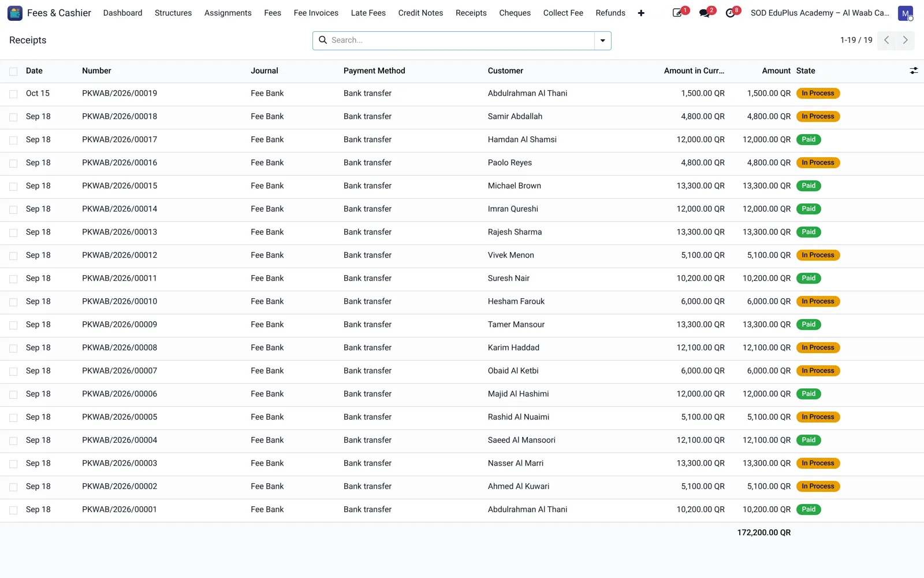Select the PKWAB/2026/00001 row checkbox
Image resolution: width=924 pixels, height=578 pixels.
pos(13,510)
